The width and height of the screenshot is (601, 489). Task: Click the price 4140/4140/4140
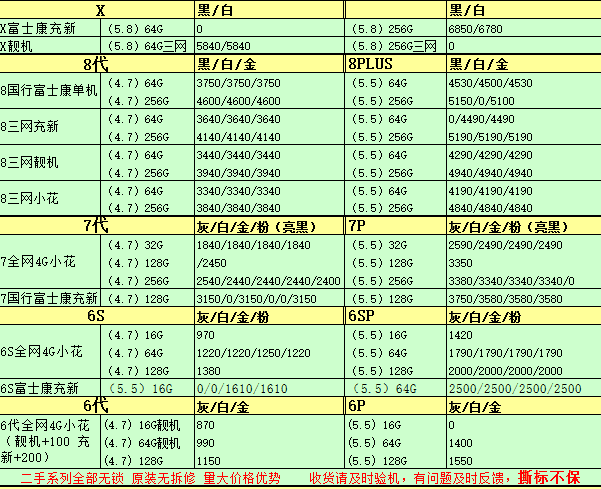tap(238, 137)
